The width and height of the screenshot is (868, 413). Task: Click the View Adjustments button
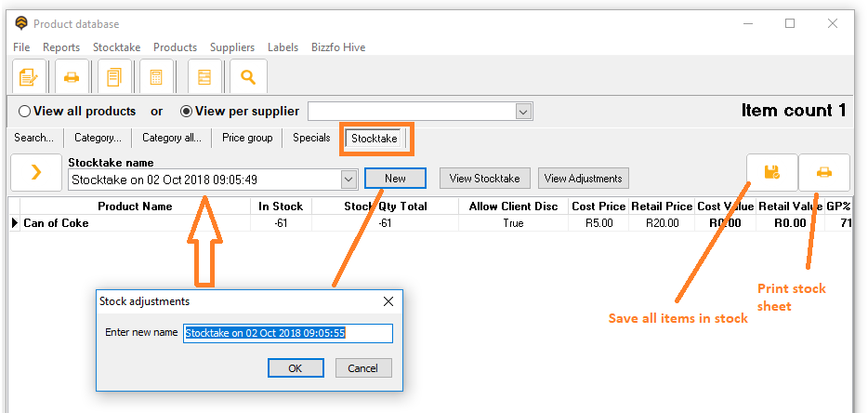pos(584,178)
